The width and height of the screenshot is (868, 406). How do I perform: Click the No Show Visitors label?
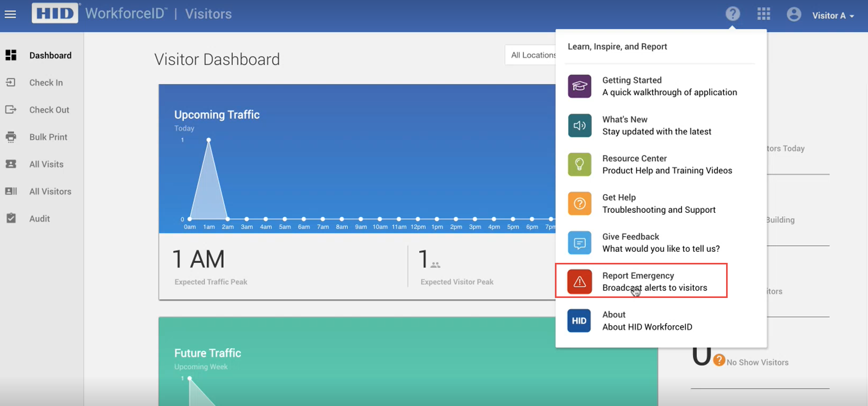757,362
